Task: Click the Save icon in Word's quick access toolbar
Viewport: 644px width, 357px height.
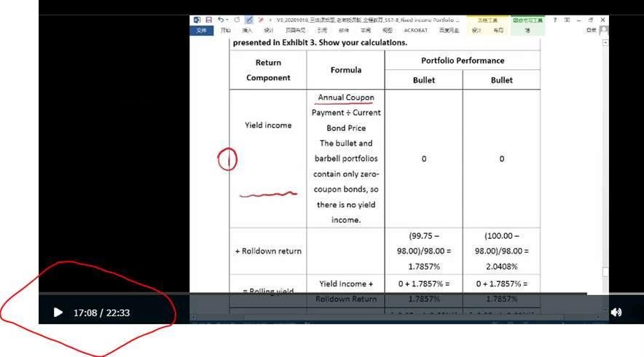Action: (209, 20)
